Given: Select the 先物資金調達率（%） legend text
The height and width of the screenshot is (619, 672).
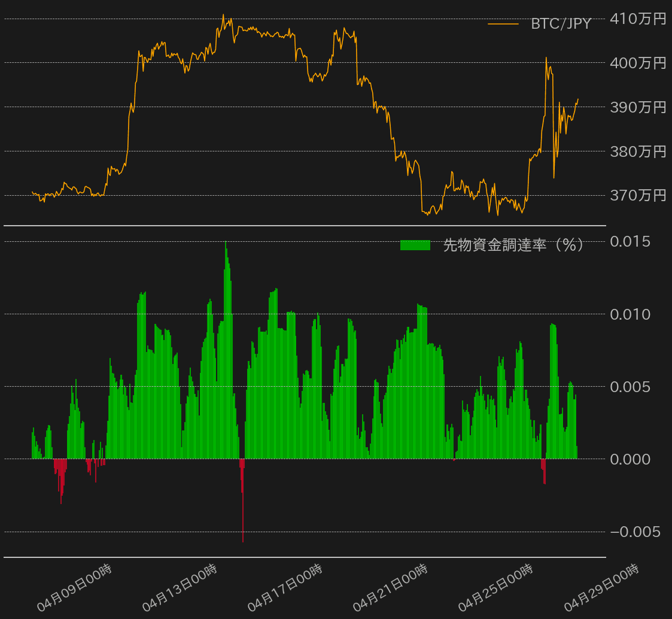Looking at the screenshot, I should [x=513, y=245].
